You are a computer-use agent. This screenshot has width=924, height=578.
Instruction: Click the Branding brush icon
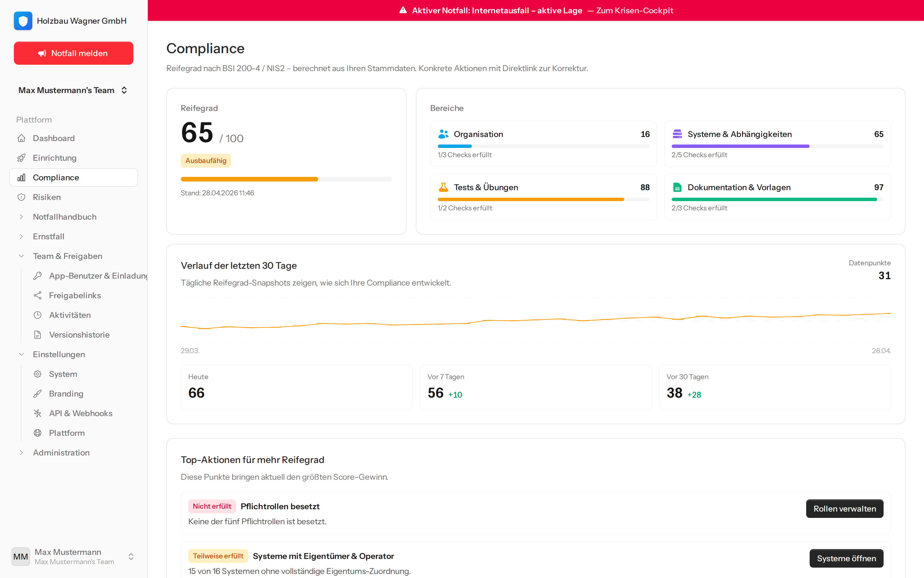tap(38, 394)
